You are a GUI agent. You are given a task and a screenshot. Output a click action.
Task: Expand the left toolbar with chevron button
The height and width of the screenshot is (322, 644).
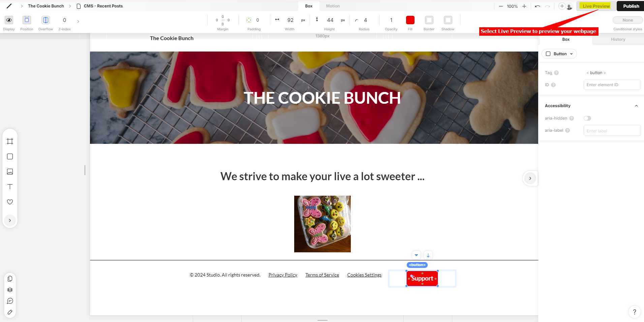click(x=10, y=221)
